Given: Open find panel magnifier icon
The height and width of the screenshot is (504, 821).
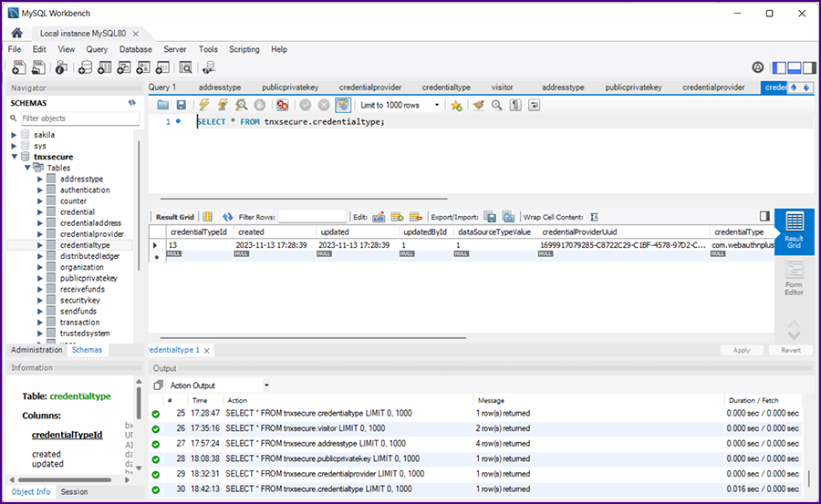Looking at the screenshot, I should [496, 105].
